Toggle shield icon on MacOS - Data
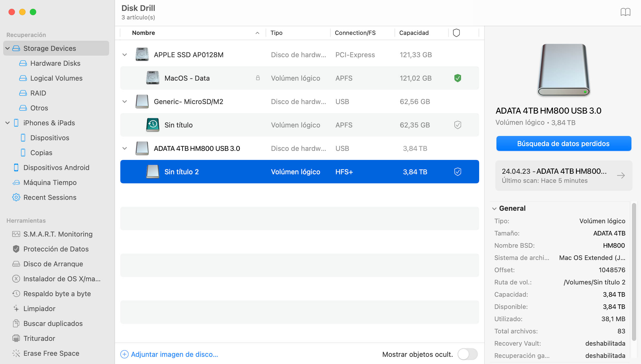Screen dimensions: 641x364 [x=457, y=78]
